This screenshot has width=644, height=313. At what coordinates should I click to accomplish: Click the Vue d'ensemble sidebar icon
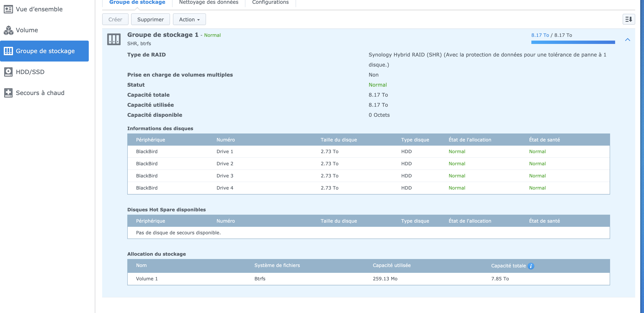point(8,9)
